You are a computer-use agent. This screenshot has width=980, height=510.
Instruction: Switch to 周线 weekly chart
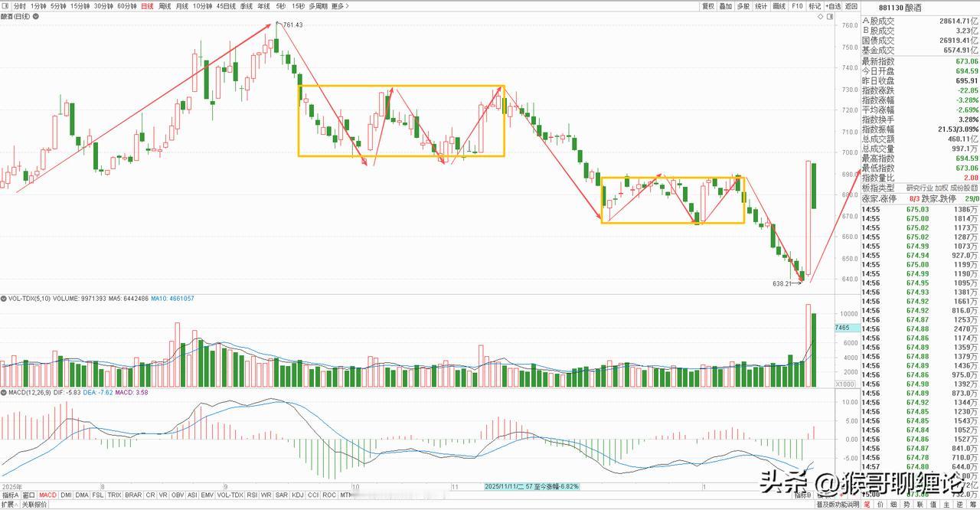(x=165, y=6)
